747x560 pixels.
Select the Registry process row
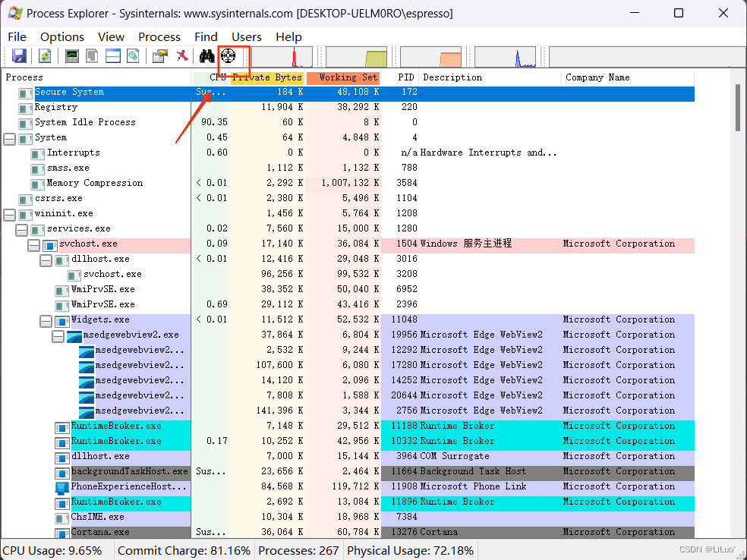pyautogui.click(x=348, y=107)
